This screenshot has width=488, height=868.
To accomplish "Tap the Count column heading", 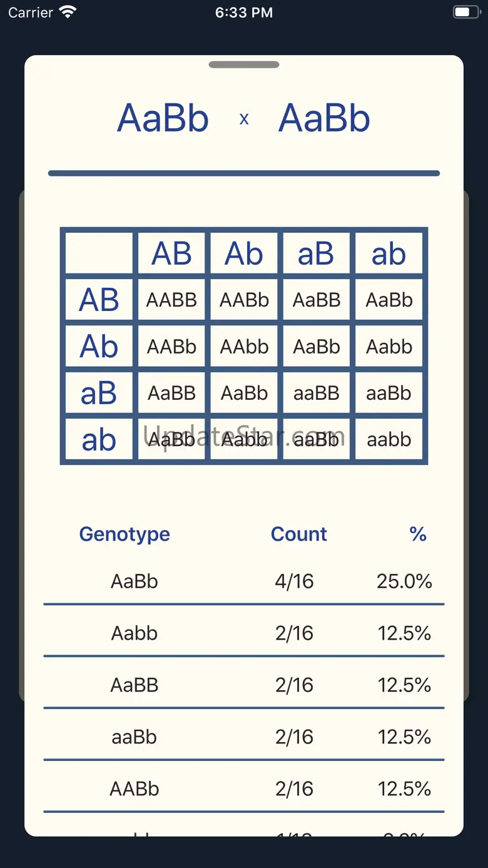I will (x=298, y=534).
